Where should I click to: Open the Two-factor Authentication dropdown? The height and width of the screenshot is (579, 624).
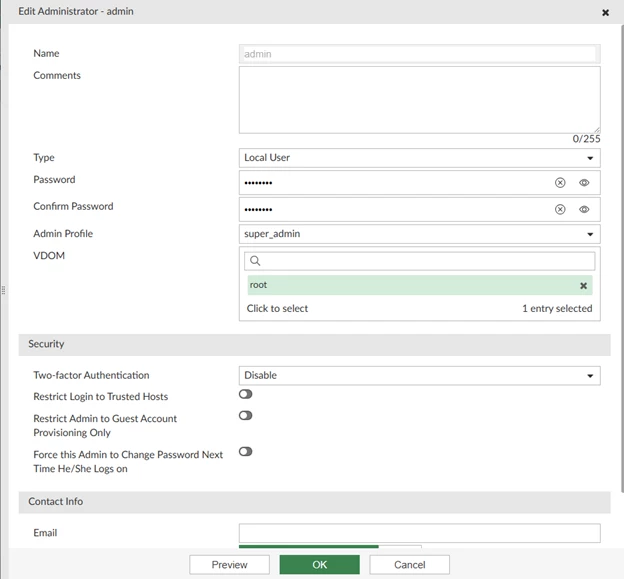419,376
